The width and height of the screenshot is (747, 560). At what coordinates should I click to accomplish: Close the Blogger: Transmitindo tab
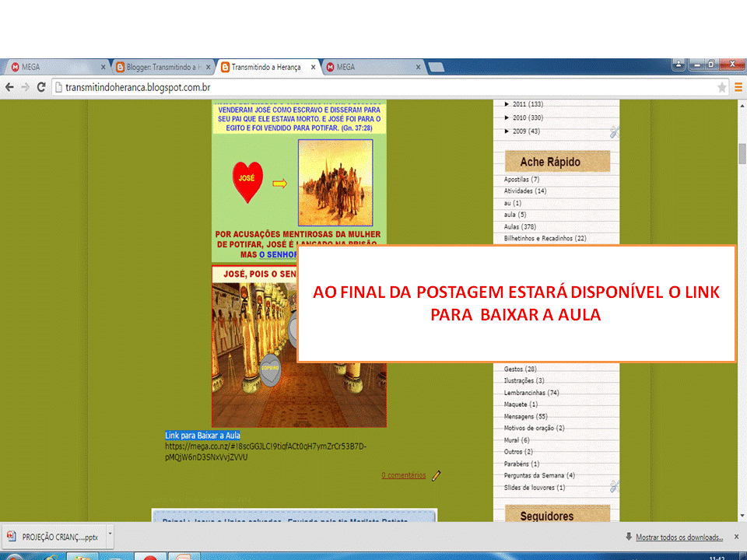tap(208, 67)
